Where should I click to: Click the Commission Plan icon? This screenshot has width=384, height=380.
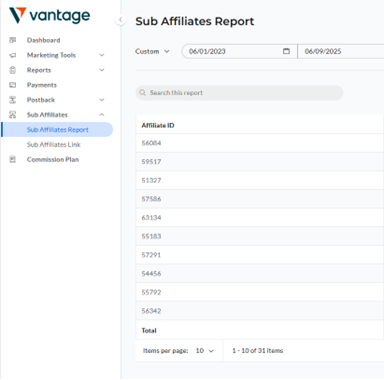[x=13, y=159]
